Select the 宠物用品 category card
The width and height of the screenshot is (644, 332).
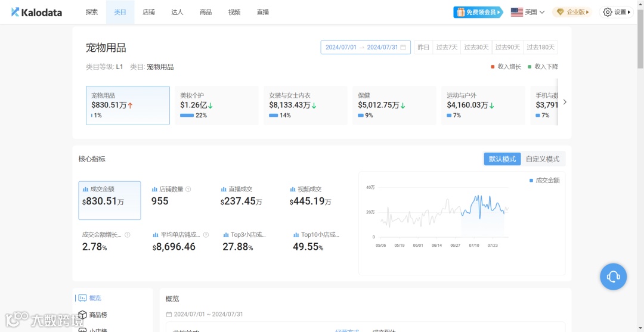tap(128, 106)
